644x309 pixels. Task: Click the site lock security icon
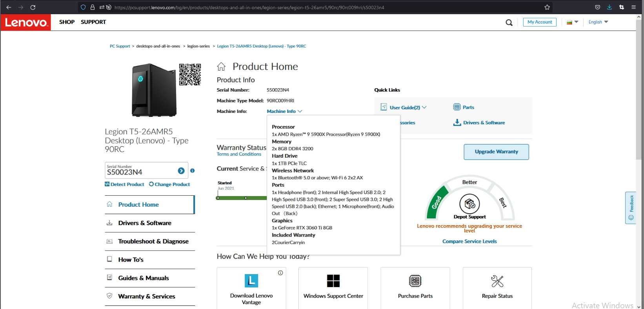93,7
